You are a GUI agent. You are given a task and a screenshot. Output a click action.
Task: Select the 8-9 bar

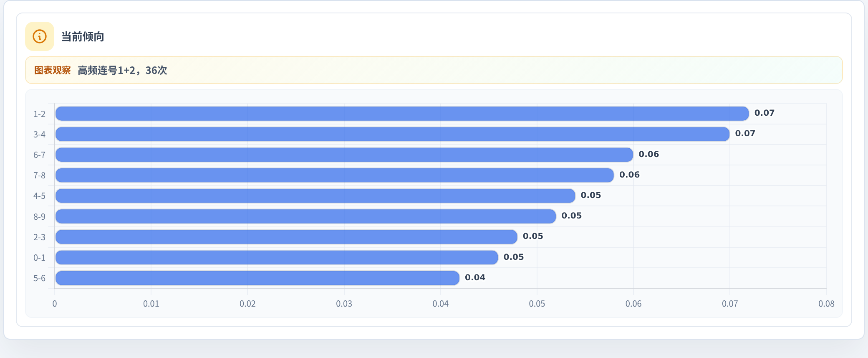305,216
